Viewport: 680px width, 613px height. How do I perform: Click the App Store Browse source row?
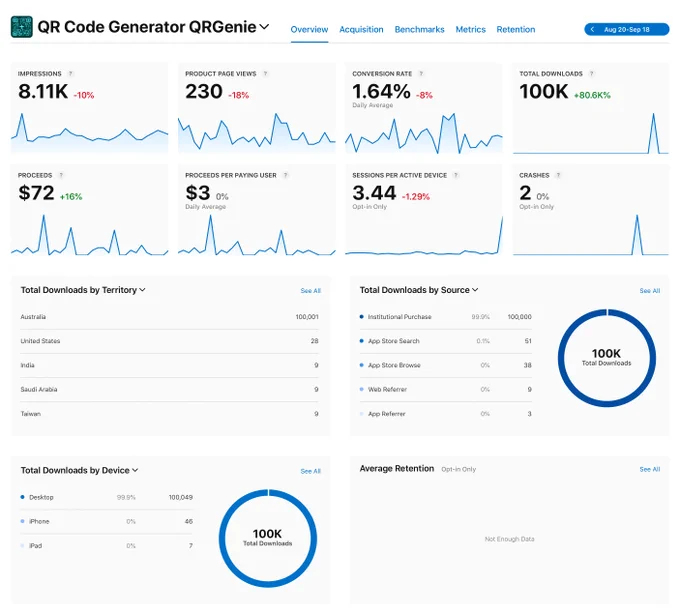point(446,365)
